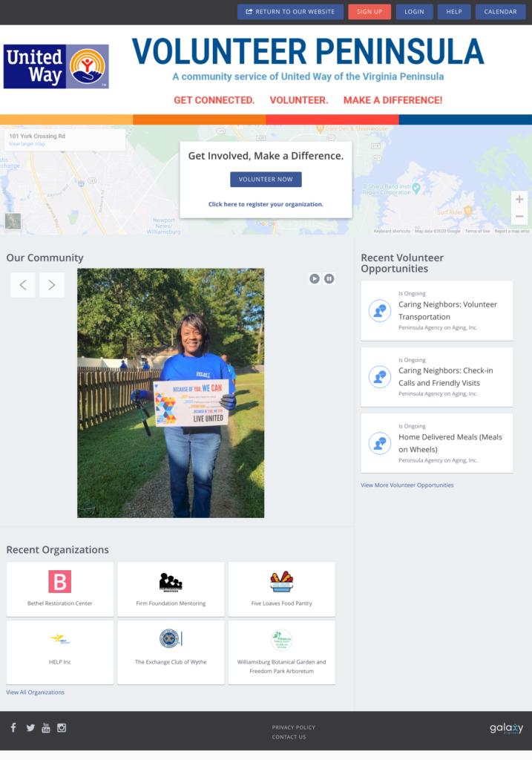Screen dimensions: 532x760
Task: Open the View larger map link
Action: click(27, 144)
